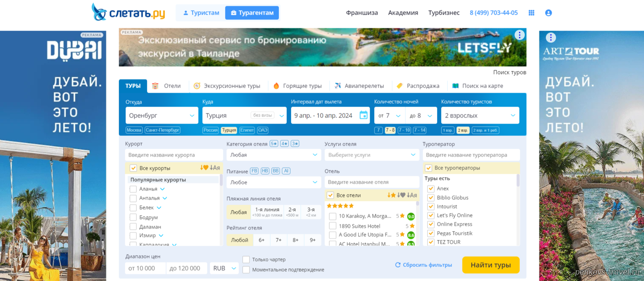
Task: Select the Турагентам mode toggle
Action: pyautogui.click(x=252, y=13)
